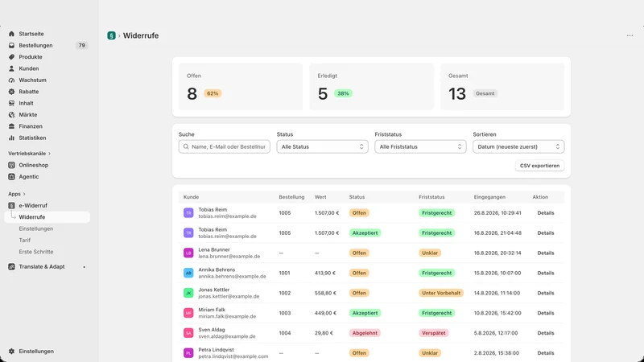The image size is (644, 362).
Task: Click the Einstellungen gear icon at bottom
Action: [x=11, y=352]
